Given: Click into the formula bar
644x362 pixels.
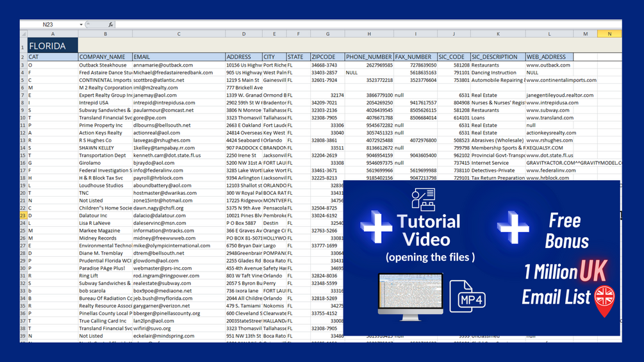Looking at the screenshot, I should tap(368, 24).
